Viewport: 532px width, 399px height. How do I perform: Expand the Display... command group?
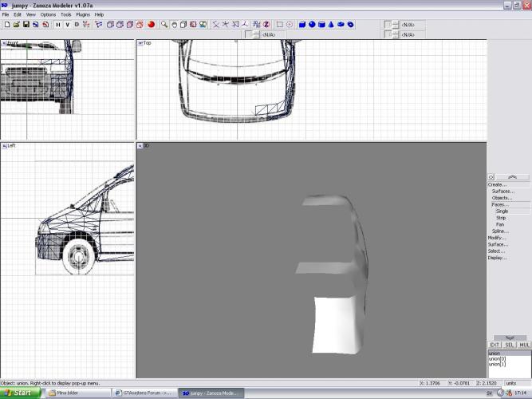[x=498, y=258]
